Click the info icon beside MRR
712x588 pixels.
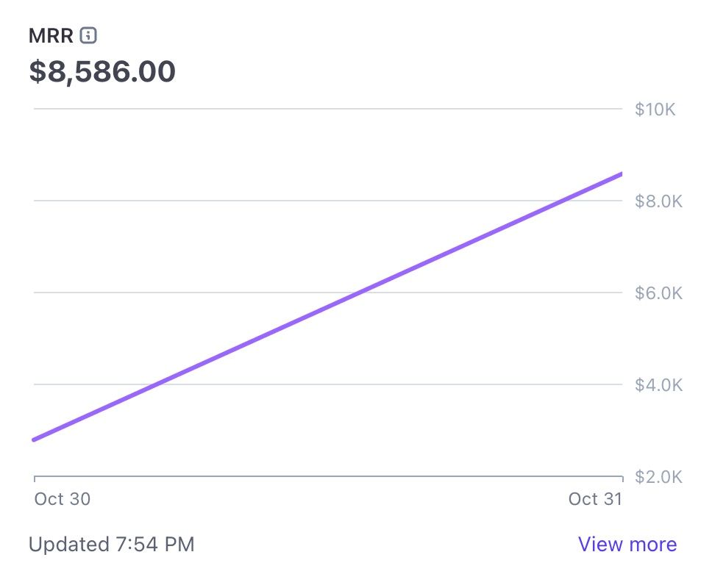click(x=88, y=35)
